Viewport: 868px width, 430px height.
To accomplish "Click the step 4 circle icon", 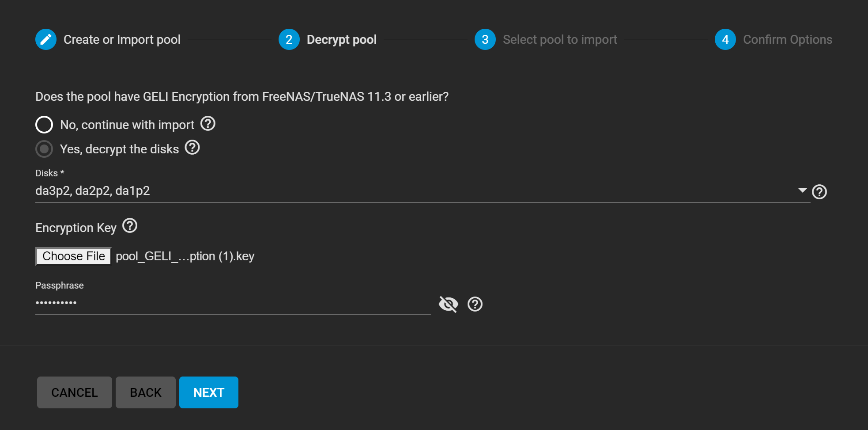I will (725, 39).
